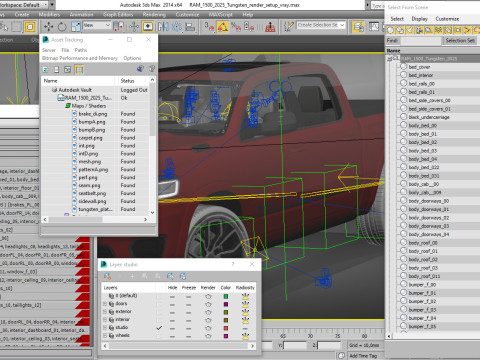Open the Layer Manager toolbar icon
480x360 pixels.
click(358, 26)
